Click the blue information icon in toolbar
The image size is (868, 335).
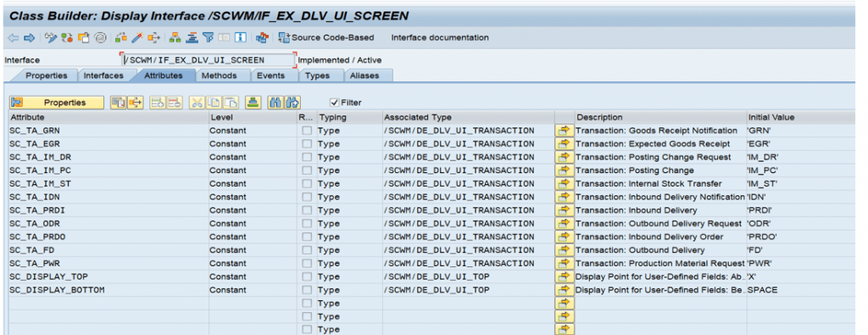tap(240, 37)
